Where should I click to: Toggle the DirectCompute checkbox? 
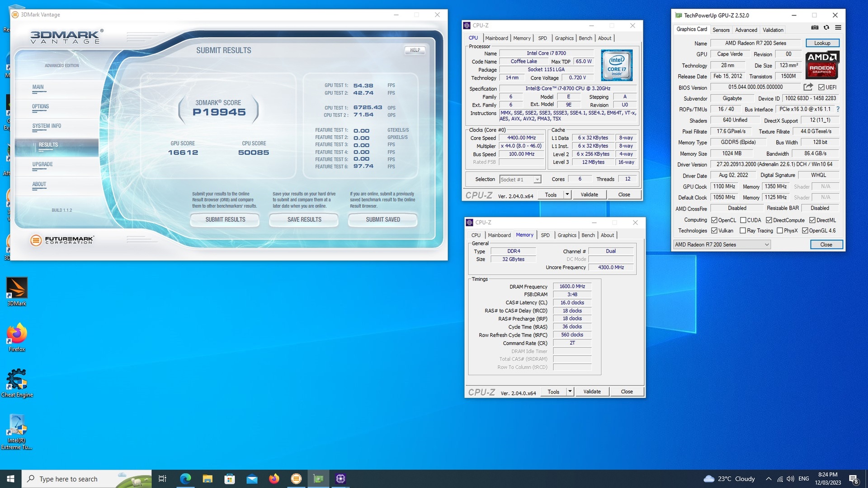click(769, 220)
